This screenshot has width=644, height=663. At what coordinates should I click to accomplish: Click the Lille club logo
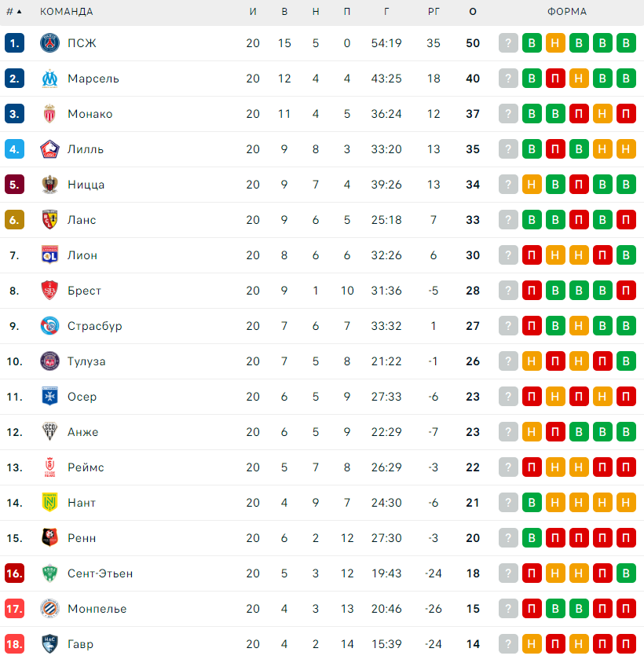click(50, 149)
